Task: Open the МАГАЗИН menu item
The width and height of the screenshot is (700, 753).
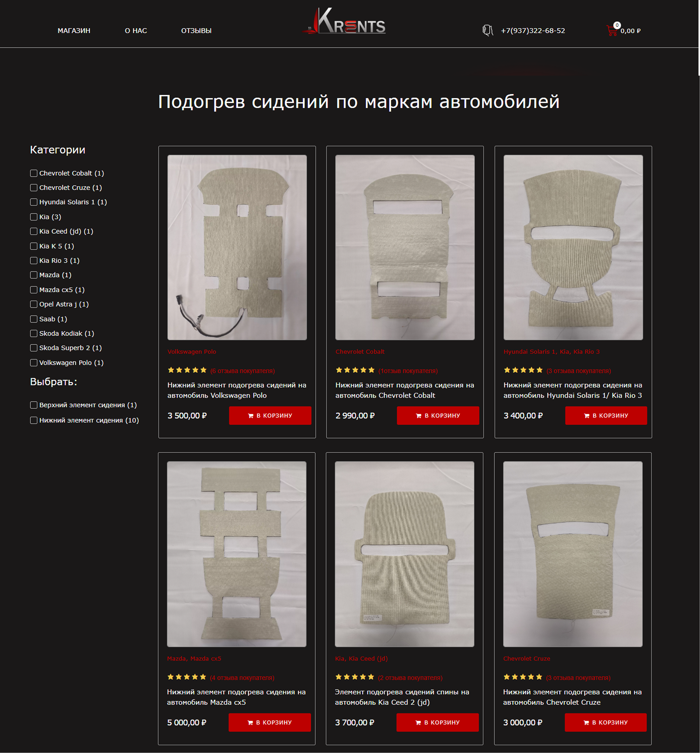Action: pos(74,31)
